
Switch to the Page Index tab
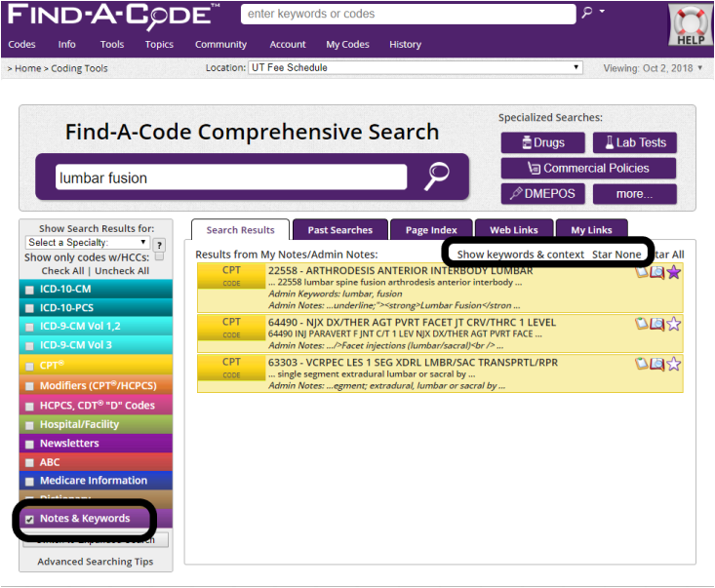click(431, 230)
